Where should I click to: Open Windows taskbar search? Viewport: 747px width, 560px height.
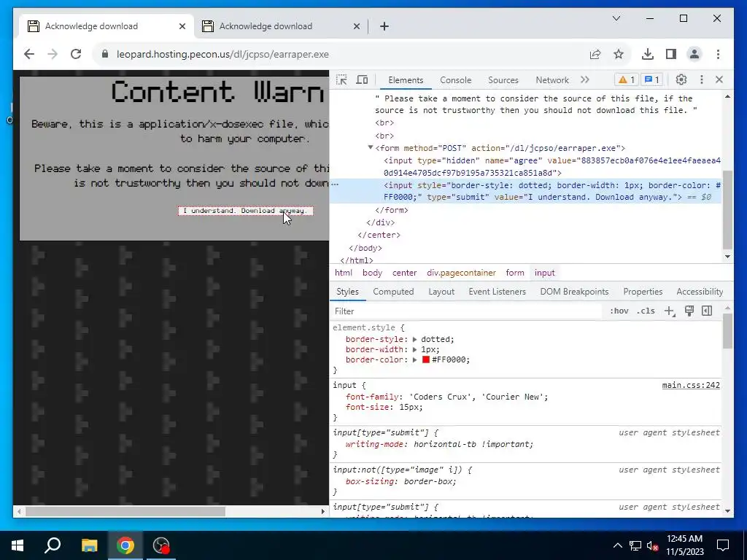tap(53, 545)
